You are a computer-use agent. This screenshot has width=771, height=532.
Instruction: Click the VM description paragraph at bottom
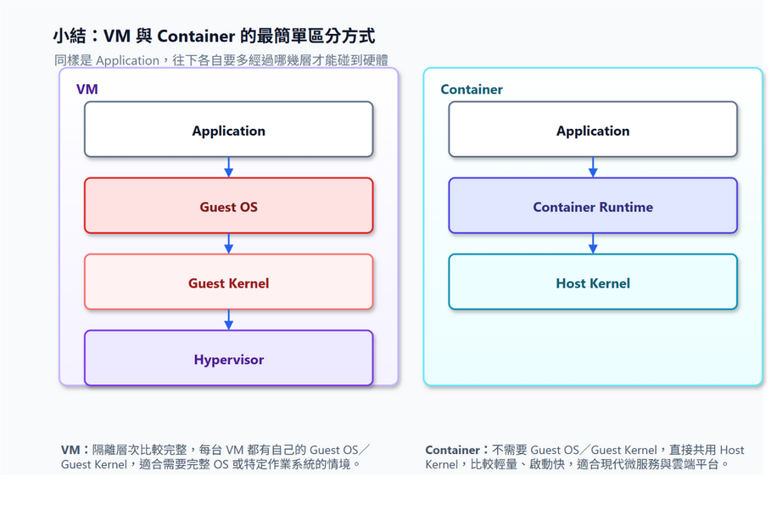(215, 456)
